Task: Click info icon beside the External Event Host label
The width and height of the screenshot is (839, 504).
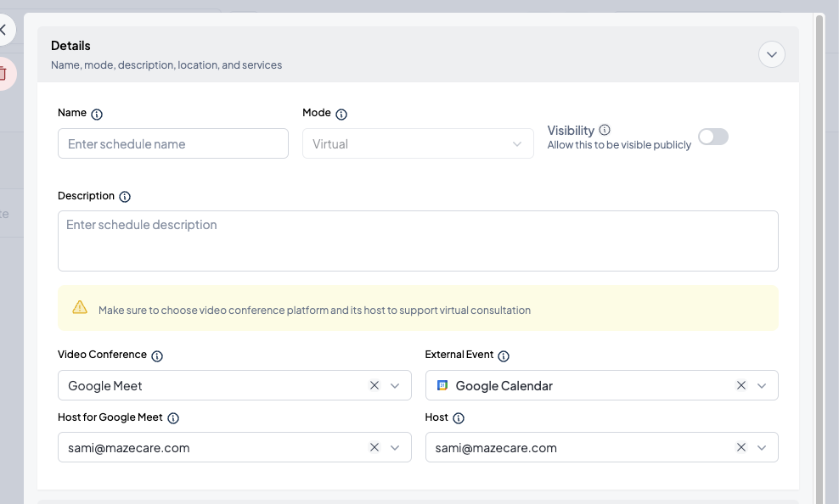Action: 459,418
